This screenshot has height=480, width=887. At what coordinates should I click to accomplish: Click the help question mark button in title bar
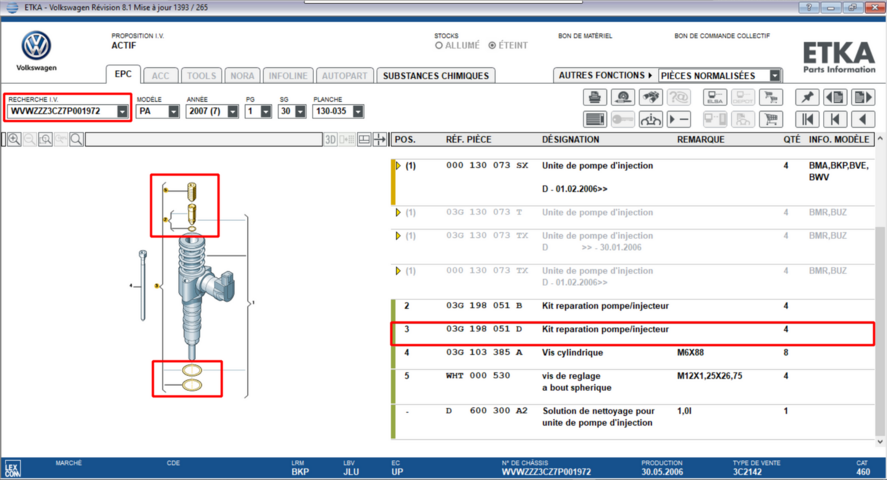(809, 7)
